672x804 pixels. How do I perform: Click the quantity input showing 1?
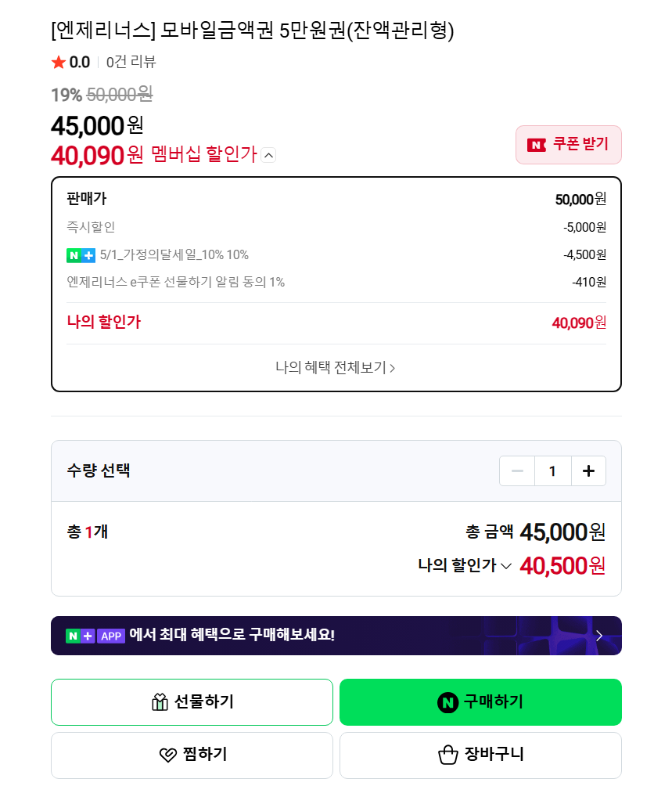[552, 471]
